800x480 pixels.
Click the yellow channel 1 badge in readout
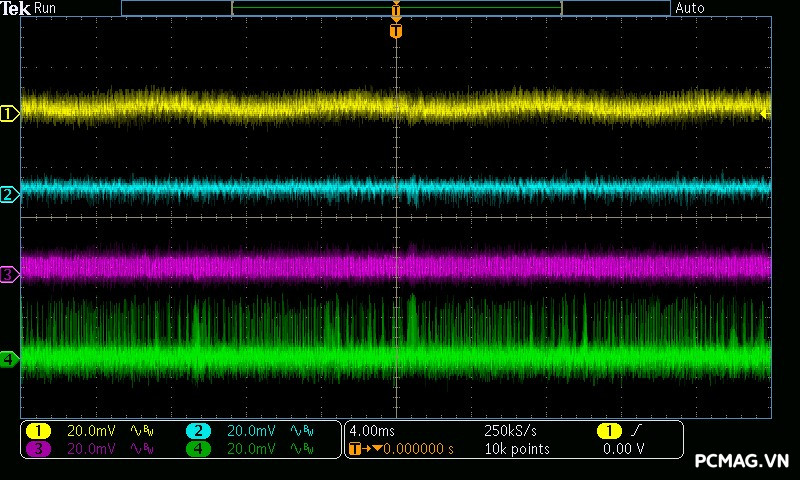click(38, 431)
